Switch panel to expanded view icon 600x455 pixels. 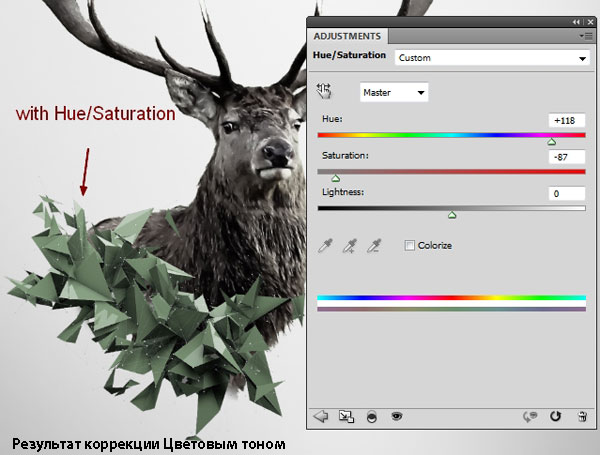click(346, 416)
